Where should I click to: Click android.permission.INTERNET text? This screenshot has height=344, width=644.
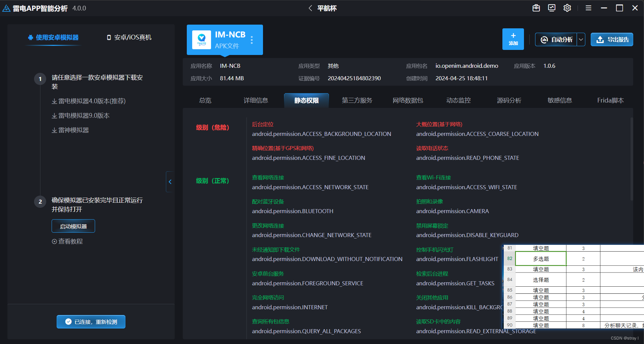290,307
